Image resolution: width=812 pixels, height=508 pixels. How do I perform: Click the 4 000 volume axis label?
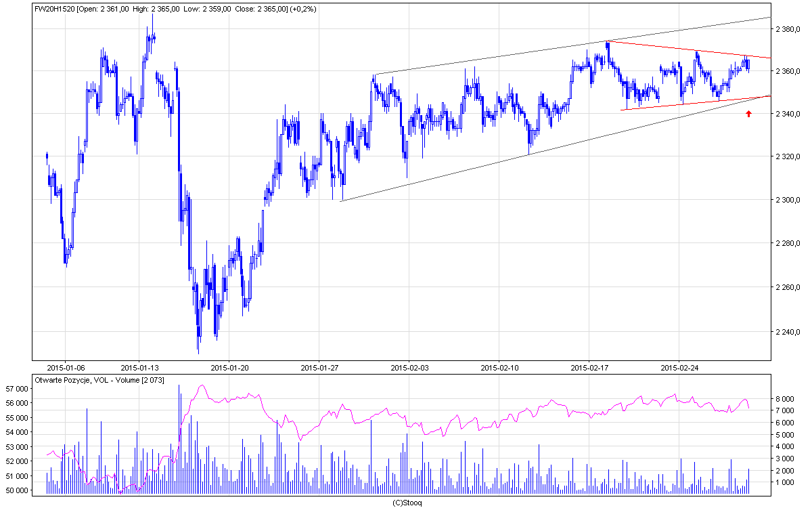point(784,446)
